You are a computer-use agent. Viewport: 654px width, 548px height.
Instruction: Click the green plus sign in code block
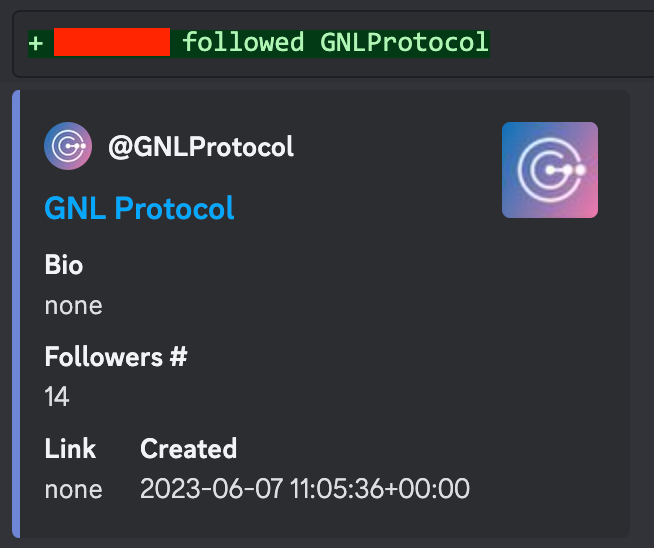tap(36, 43)
